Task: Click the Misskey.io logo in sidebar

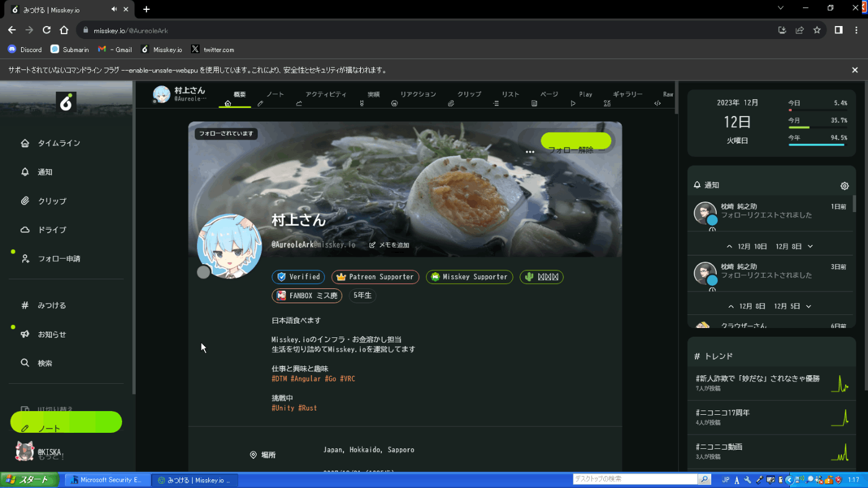Action: 66,102
